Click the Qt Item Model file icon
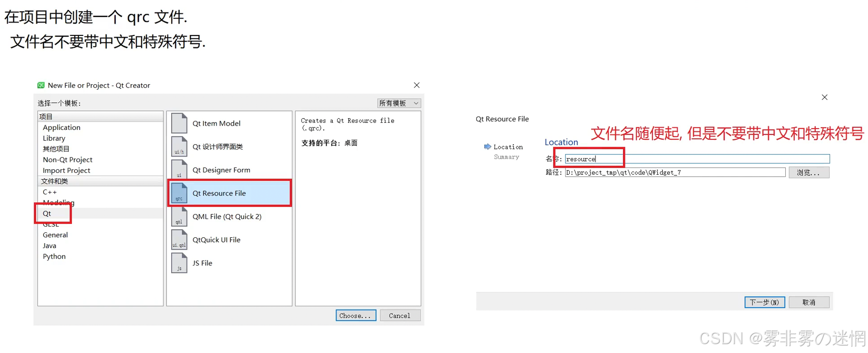 click(x=179, y=123)
